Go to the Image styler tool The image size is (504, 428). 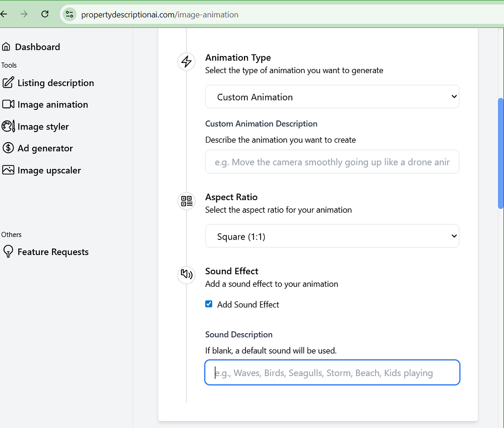point(43,127)
